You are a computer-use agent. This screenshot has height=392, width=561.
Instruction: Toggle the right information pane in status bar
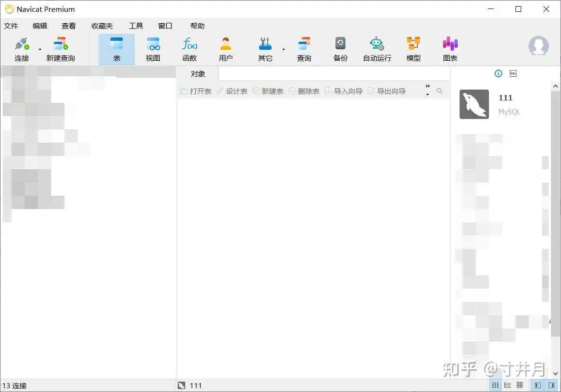click(551, 385)
